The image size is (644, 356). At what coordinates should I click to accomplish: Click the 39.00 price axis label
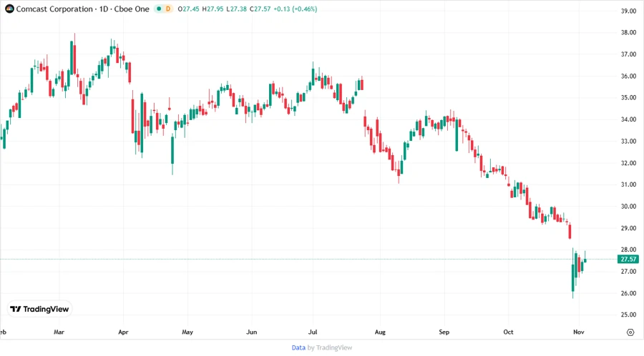(628, 11)
